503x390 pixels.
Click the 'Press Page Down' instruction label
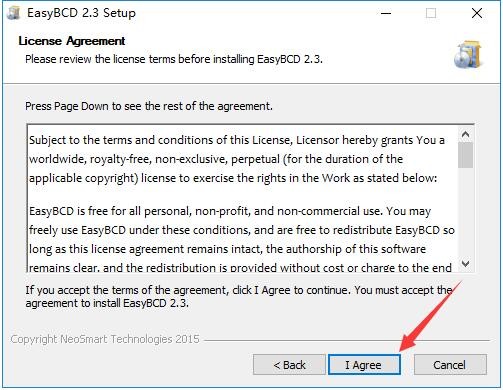coord(149,106)
